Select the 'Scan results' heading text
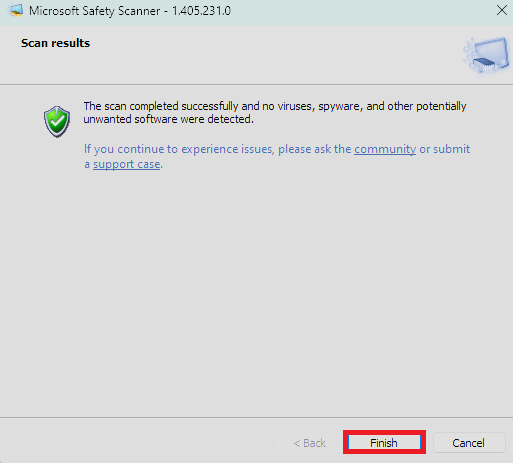513x463 pixels. click(55, 43)
